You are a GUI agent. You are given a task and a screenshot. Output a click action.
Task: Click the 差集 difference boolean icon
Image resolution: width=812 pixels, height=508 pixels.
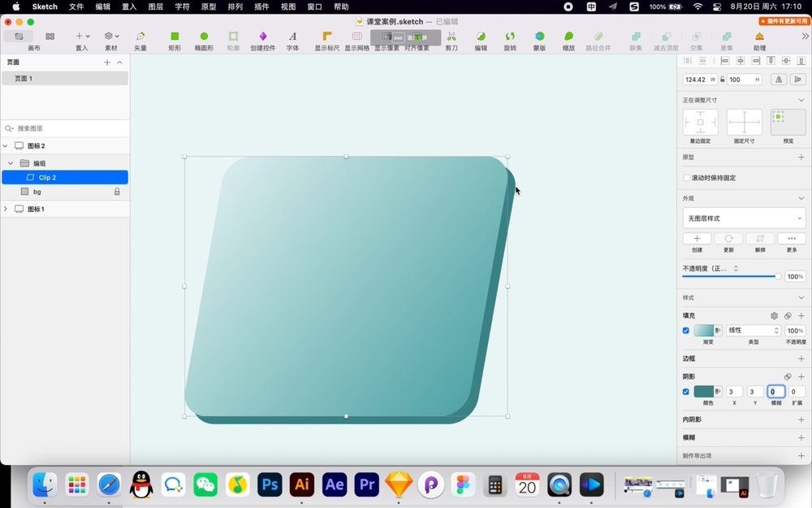[727, 37]
